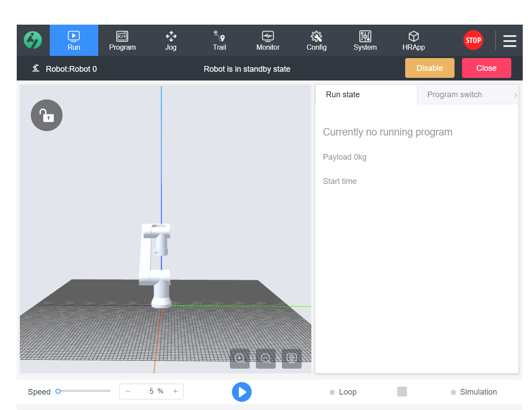
Task: Click the orange Disable button
Action: (x=429, y=68)
